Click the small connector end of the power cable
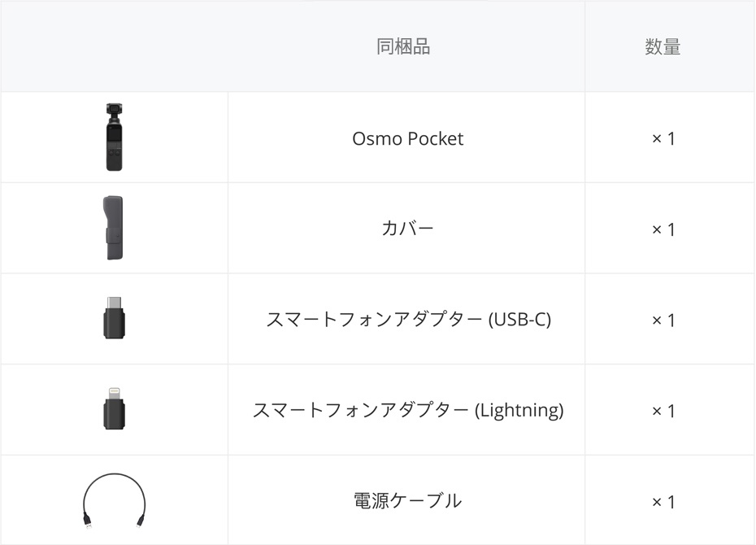756x545 pixels. point(140,522)
